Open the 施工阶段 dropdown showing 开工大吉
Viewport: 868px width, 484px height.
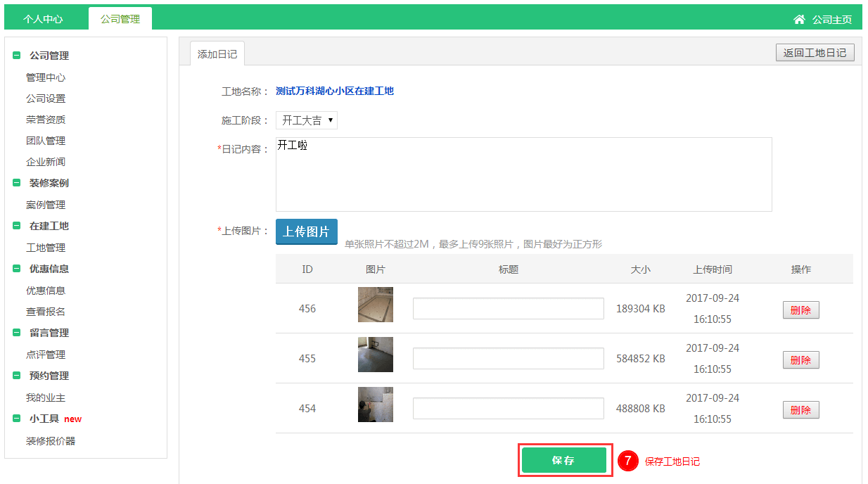307,120
